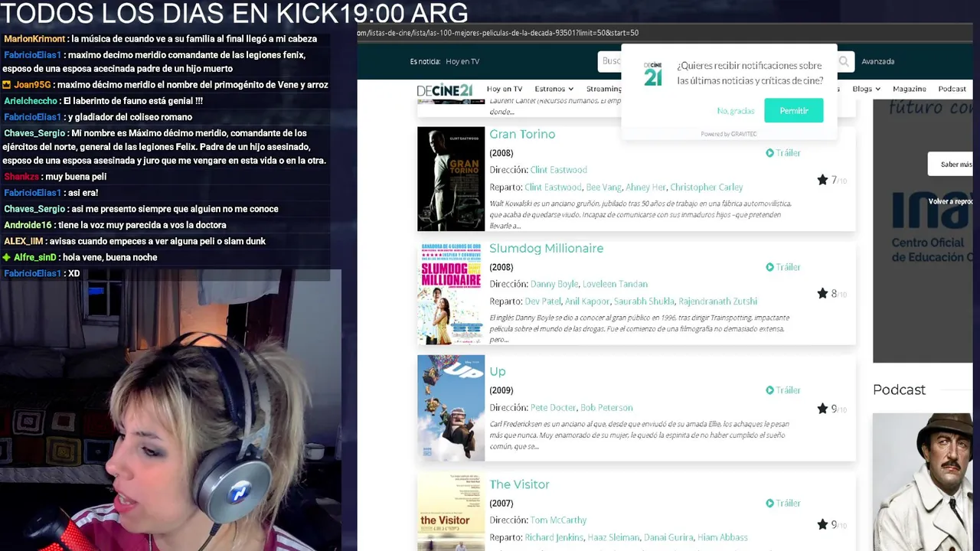980x551 pixels.
Task: Click the Podcast section thumbnail image
Action: click(x=923, y=482)
